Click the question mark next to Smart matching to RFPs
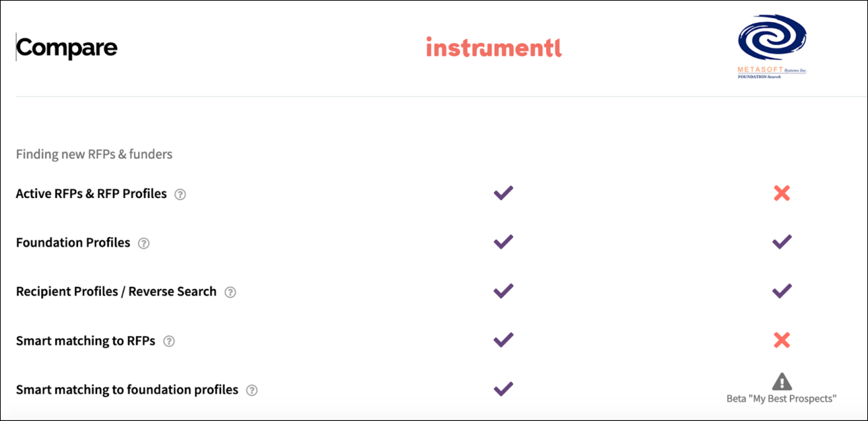 170,341
